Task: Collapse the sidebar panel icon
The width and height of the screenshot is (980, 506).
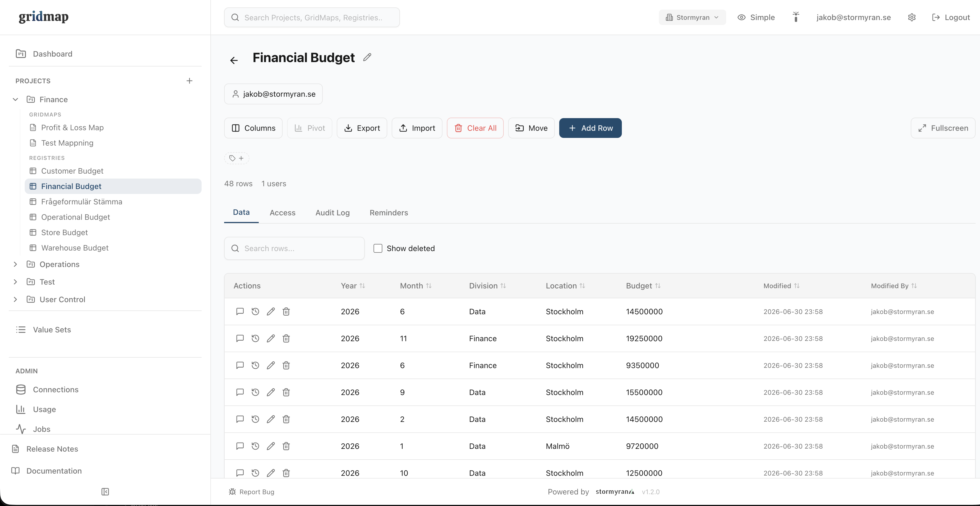Action: pyautogui.click(x=105, y=492)
